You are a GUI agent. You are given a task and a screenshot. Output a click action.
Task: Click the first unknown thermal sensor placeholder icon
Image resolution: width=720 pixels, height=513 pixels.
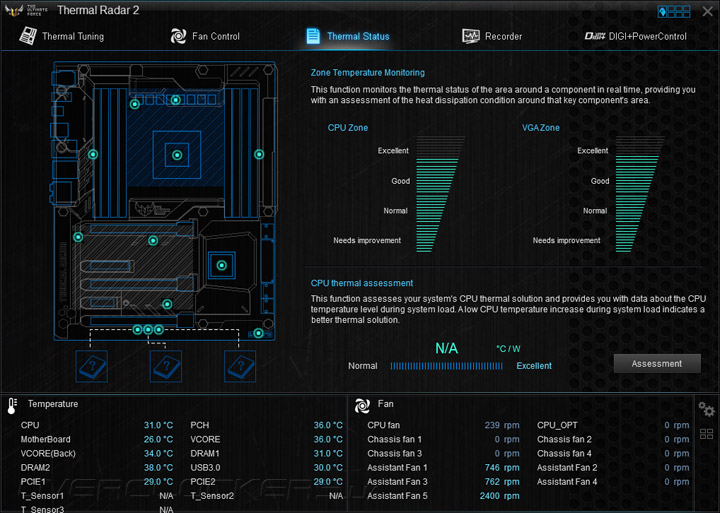(92, 366)
